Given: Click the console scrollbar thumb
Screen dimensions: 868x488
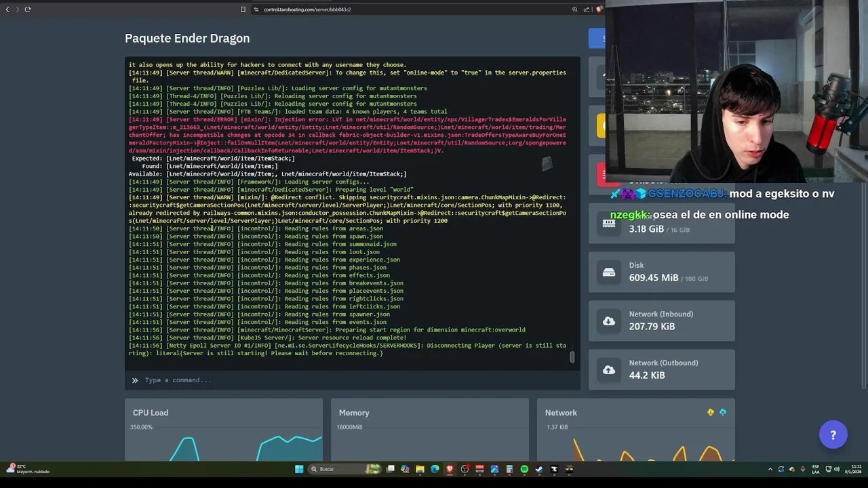Looking at the screenshot, I should pyautogui.click(x=572, y=357).
